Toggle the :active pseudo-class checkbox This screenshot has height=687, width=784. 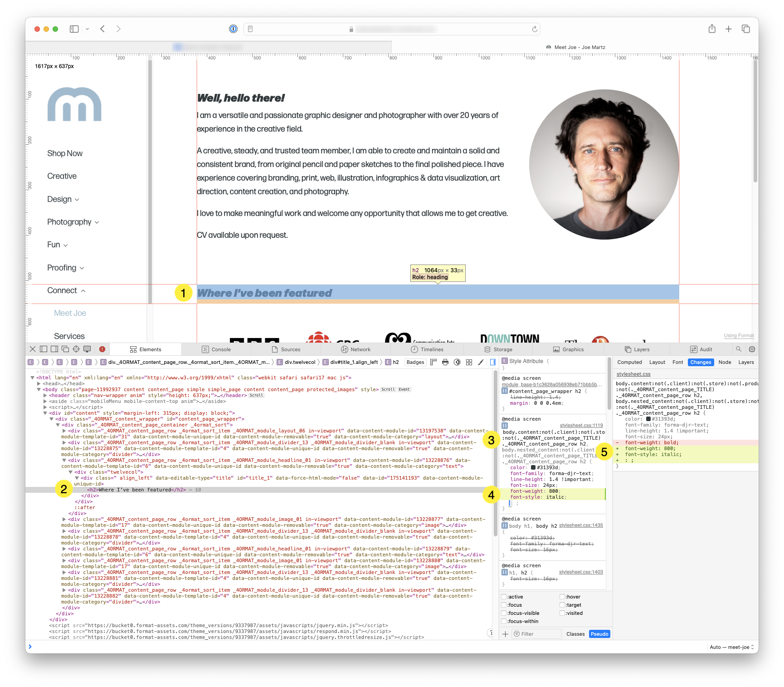coord(504,597)
